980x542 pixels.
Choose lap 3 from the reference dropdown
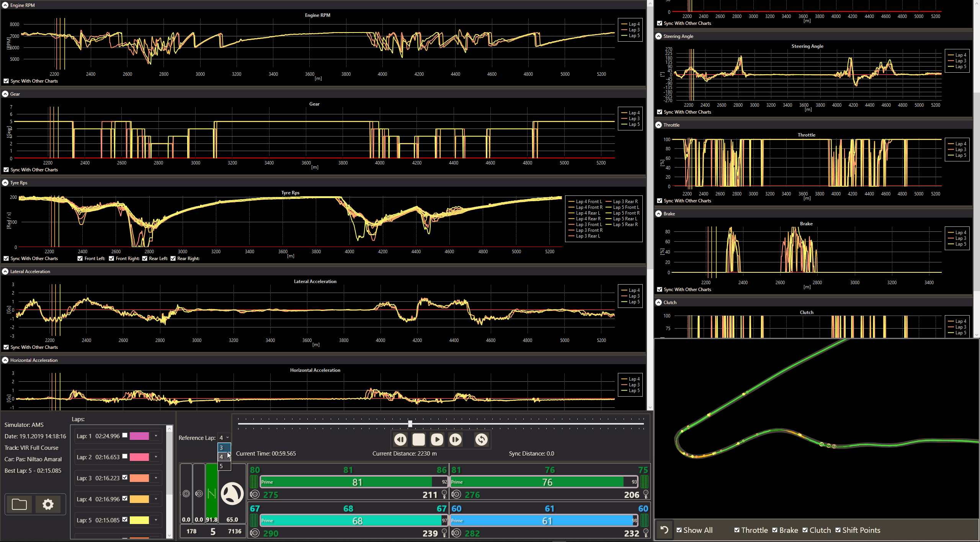(x=221, y=448)
